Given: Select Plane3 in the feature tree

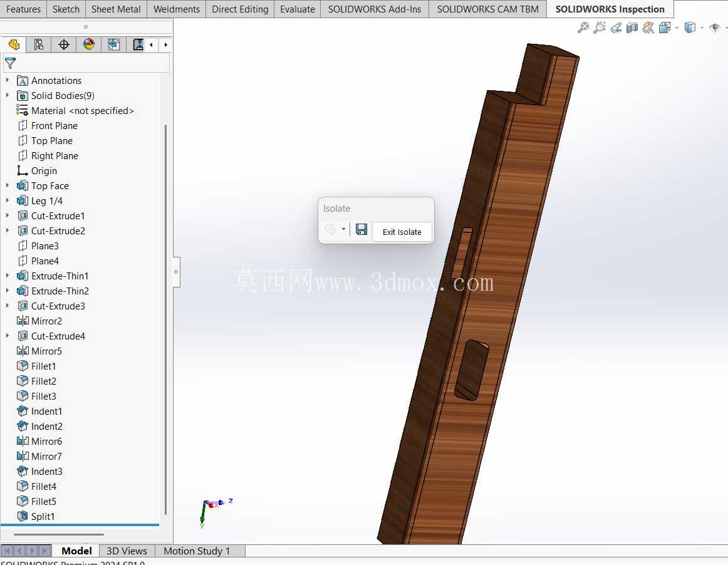Looking at the screenshot, I should pos(38,246).
